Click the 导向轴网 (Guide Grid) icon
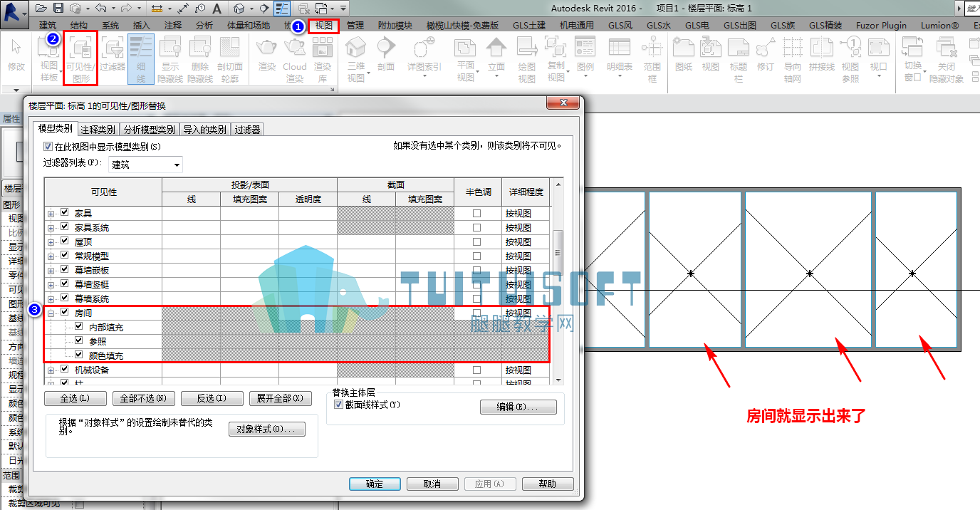Screen dimensions: 980x510 tap(793, 60)
